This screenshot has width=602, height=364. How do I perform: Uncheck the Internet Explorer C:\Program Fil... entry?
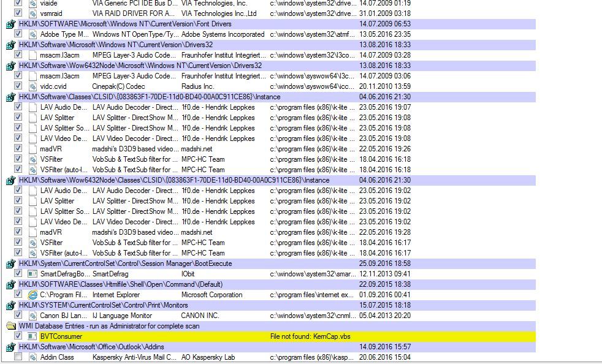[18, 294]
